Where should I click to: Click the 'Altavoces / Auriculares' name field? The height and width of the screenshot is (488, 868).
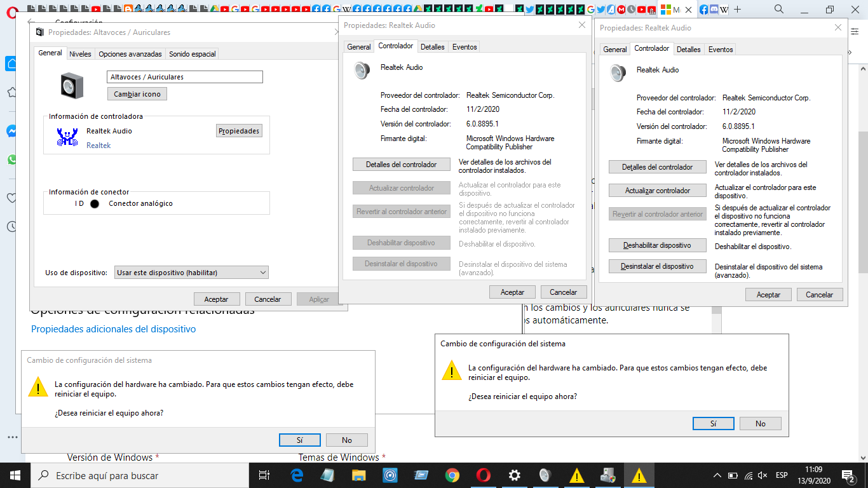[x=185, y=77]
